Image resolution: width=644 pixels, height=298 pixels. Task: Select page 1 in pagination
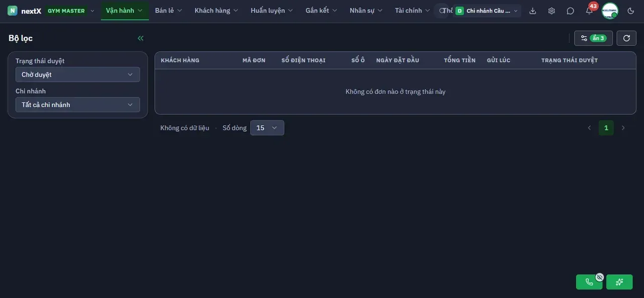606,128
